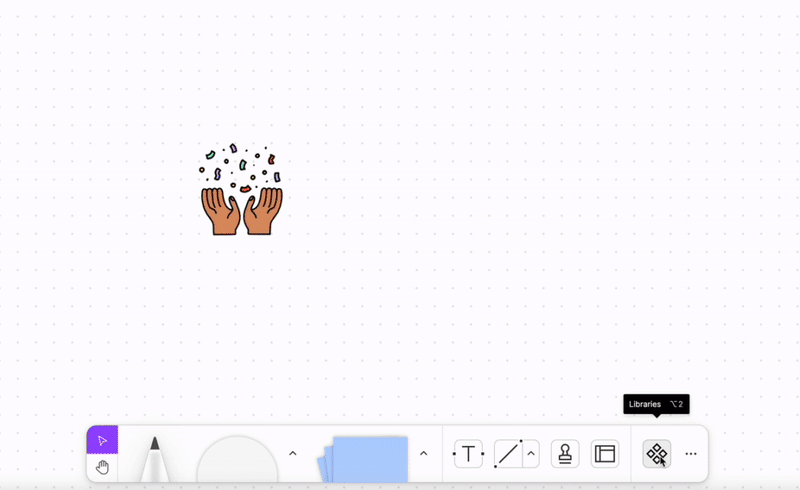Expand connector line options chevron

tap(531, 453)
